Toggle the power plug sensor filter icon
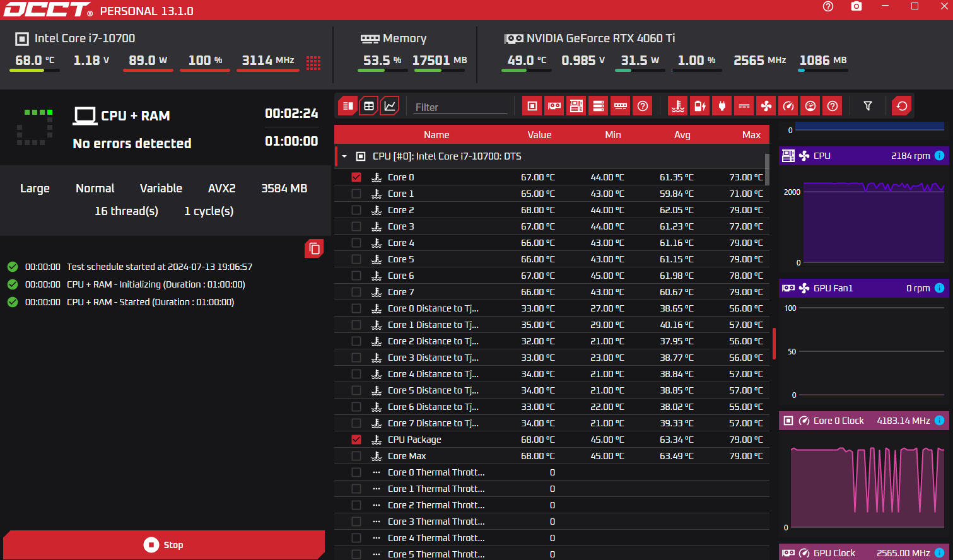Screen dimensions: 953x560 (722, 106)
